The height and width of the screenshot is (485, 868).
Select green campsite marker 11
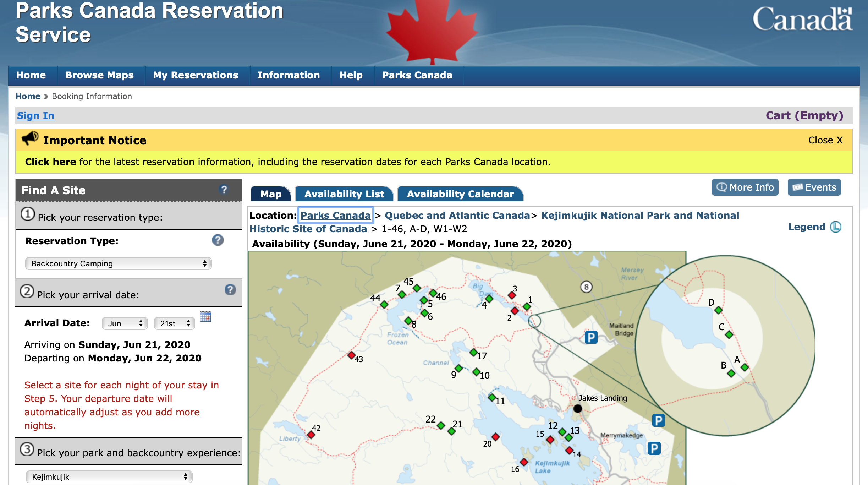(492, 397)
